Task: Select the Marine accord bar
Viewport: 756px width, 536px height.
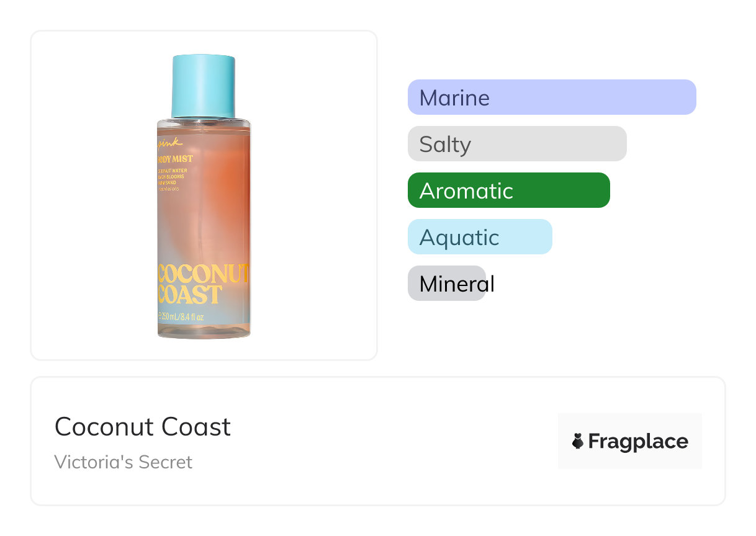Action: point(552,97)
